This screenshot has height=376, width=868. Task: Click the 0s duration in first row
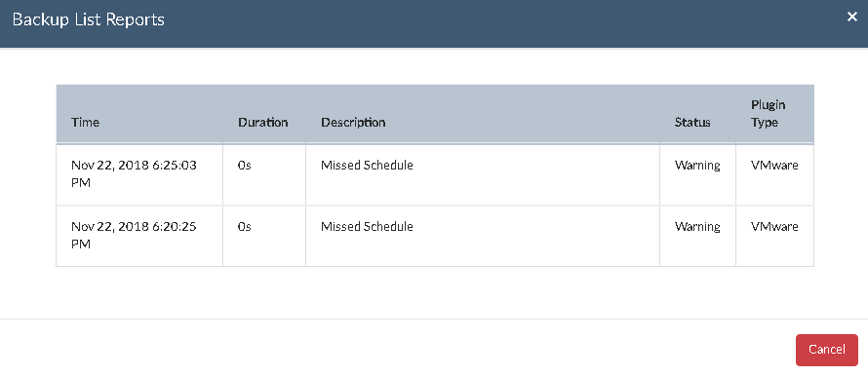[244, 165]
